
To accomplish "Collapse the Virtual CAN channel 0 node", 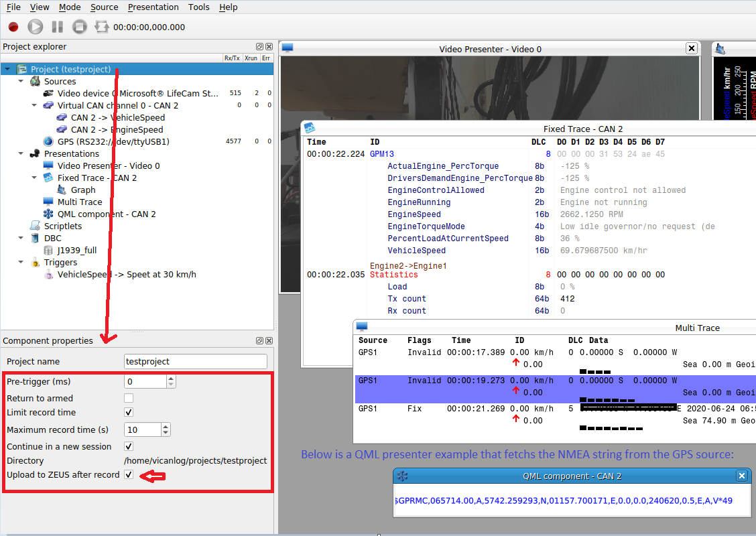I will pyautogui.click(x=34, y=106).
